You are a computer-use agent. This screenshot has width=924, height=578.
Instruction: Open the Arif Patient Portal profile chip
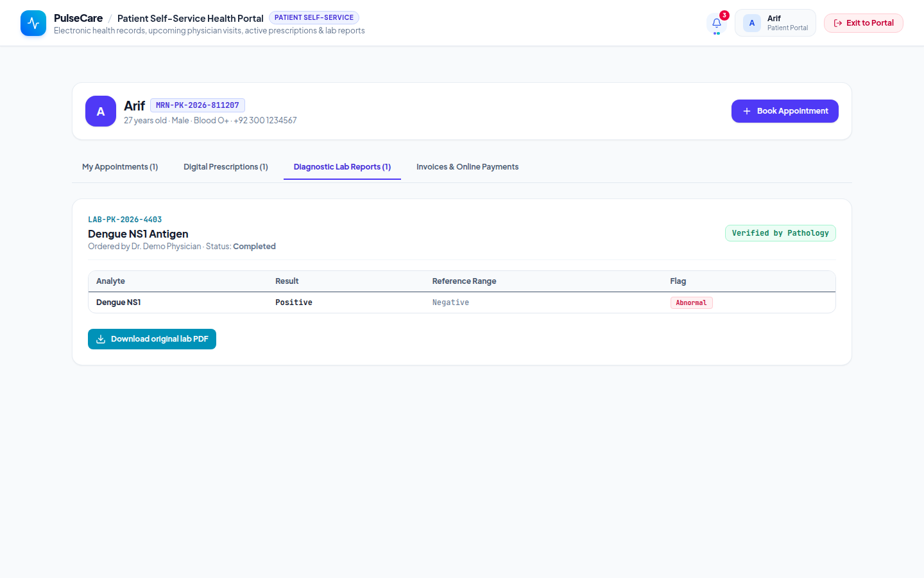click(x=775, y=23)
